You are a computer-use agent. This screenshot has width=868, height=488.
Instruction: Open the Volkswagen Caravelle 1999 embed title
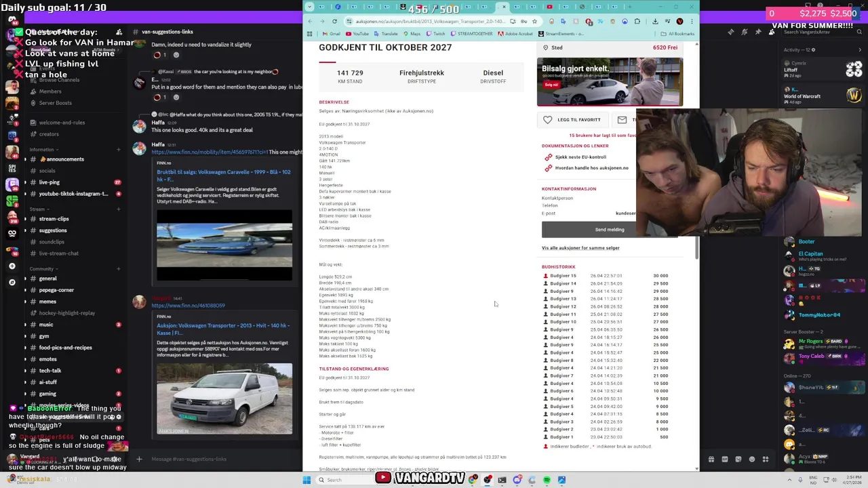(x=223, y=176)
